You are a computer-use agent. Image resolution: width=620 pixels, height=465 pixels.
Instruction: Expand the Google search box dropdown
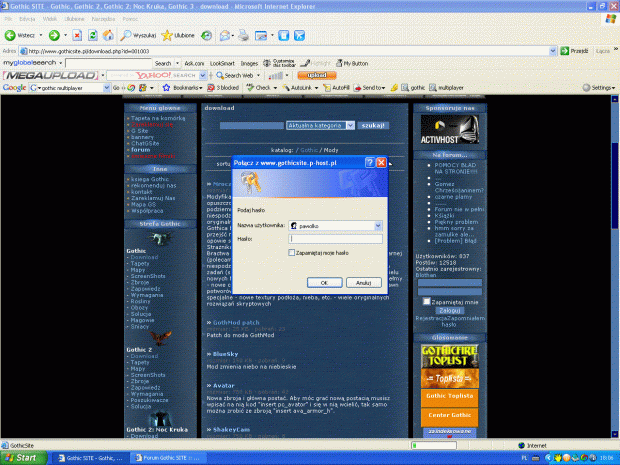point(106,88)
